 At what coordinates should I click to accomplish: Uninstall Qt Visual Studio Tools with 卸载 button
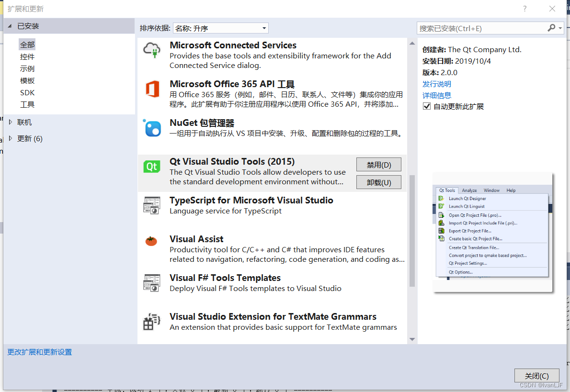[379, 182]
